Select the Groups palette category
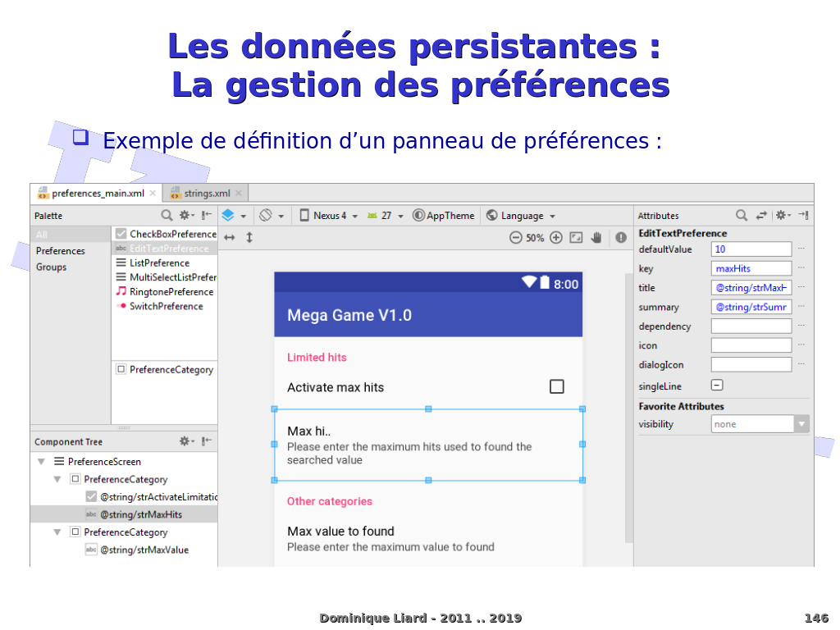Screen dimensions: 840x630 click(x=52, y=267)
